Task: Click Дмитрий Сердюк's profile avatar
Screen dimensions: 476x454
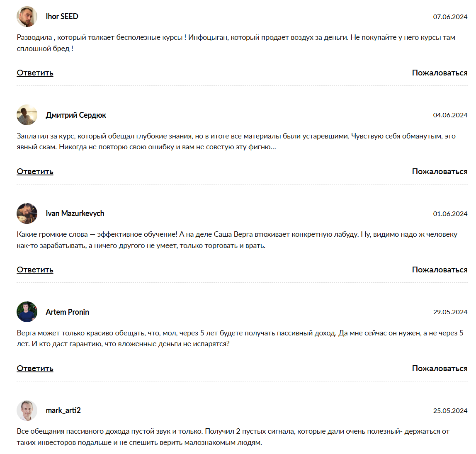Action: [27, 115]
